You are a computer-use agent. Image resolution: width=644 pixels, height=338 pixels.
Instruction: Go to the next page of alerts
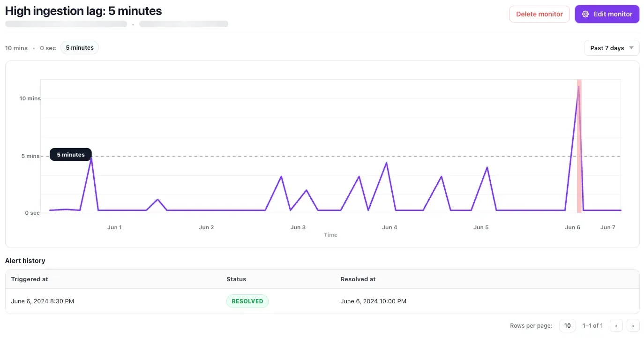pyautogui.click(x=633, y=325)
